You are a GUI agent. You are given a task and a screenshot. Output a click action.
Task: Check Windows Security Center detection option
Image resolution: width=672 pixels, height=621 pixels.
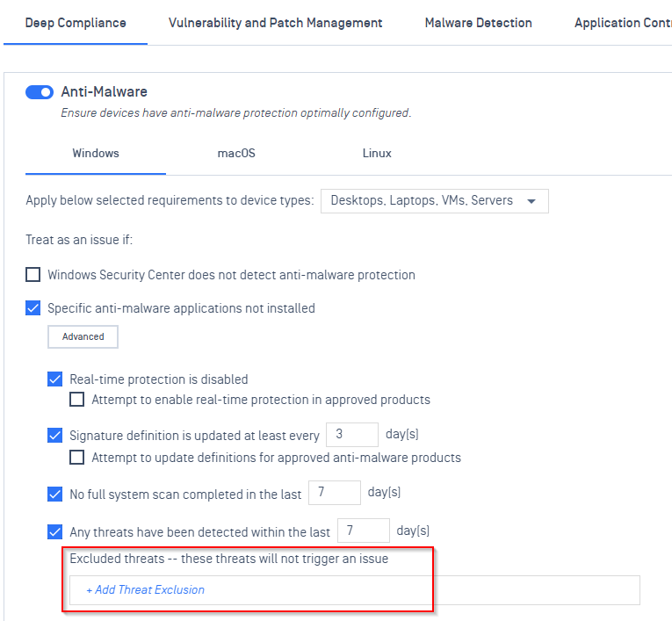pos(33,274)
